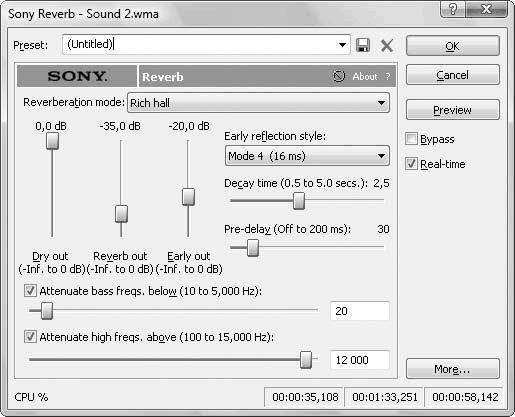Open the About link in Reverb header
This screenshot has height=417, width=515.
[x=365, y=77]
